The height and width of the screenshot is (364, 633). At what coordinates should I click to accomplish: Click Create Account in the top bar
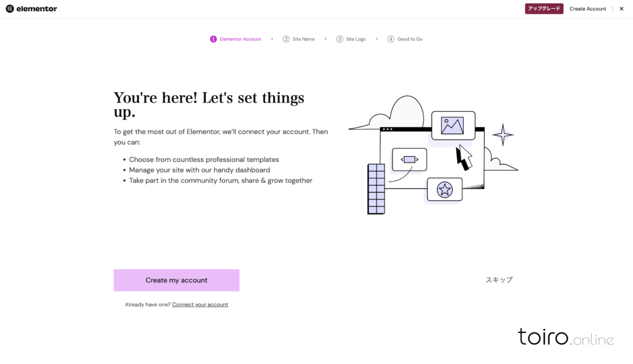[588, 9]
